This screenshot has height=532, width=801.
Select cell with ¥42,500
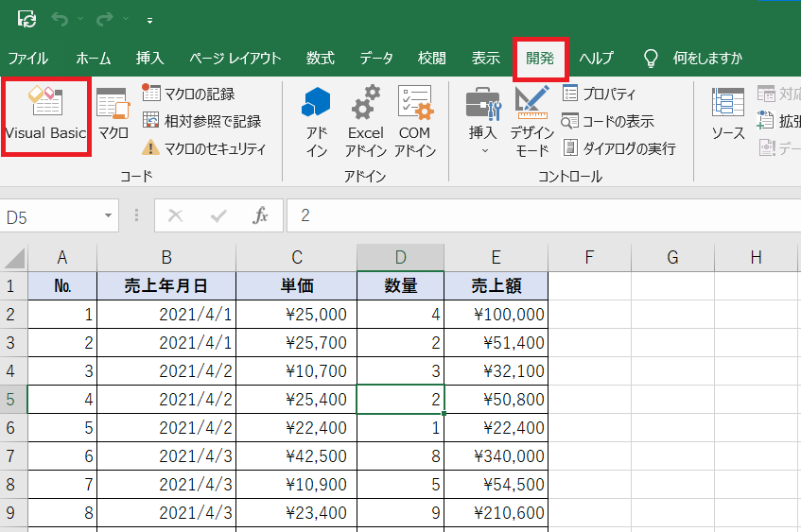click(297, 455)
